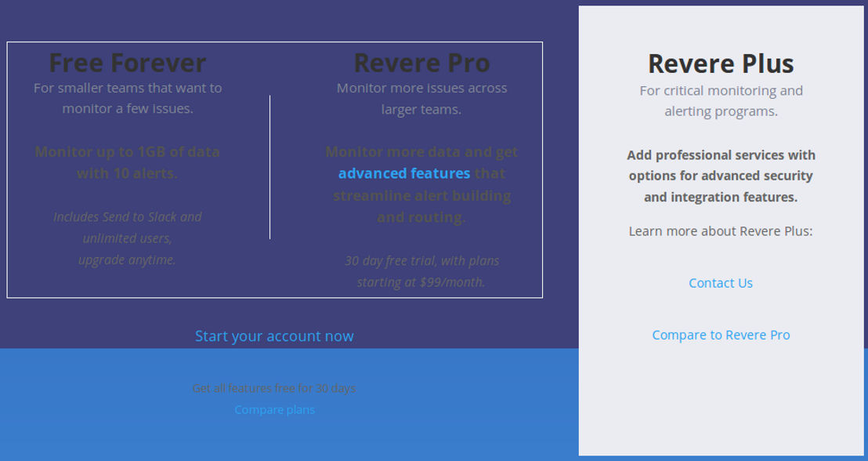Click 'Monitor more issues across' description

(x=421, y=88)
